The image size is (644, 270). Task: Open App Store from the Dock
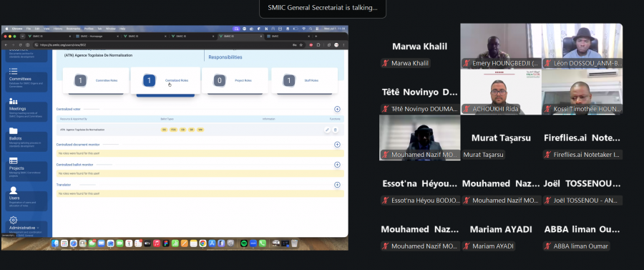click(x=212, y=244)
